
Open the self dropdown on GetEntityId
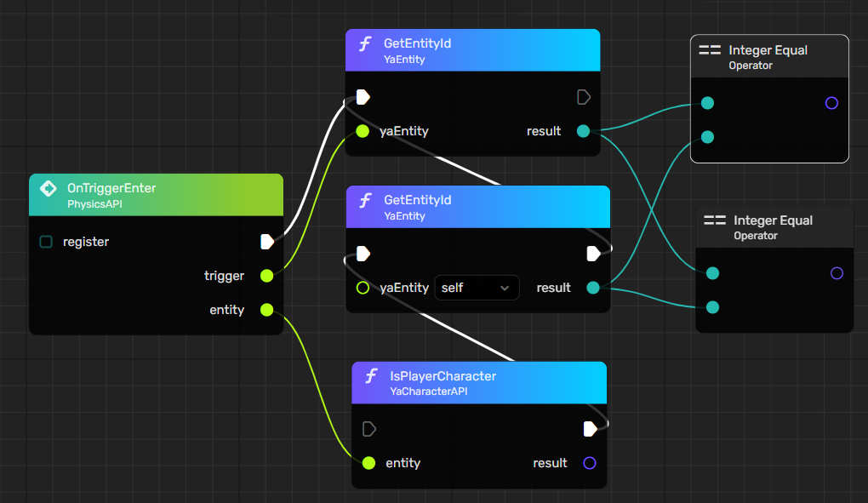coord(477,288)
